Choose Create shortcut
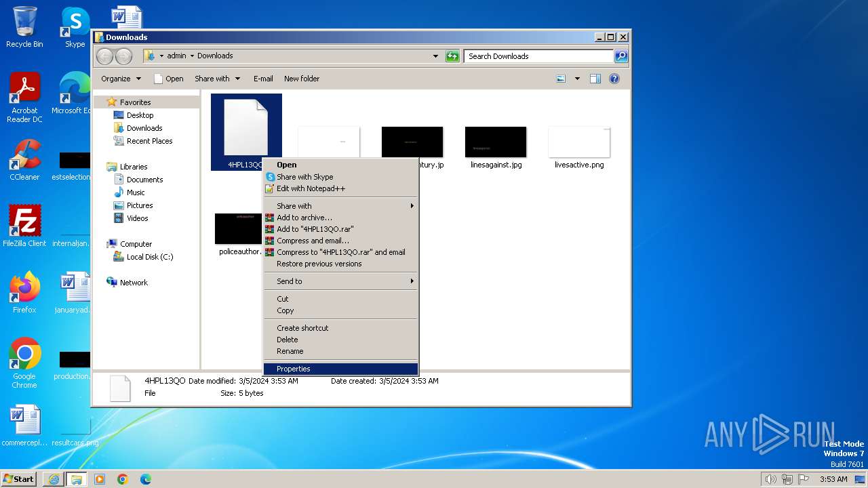868x488 pixels. [x=340, y=328]
